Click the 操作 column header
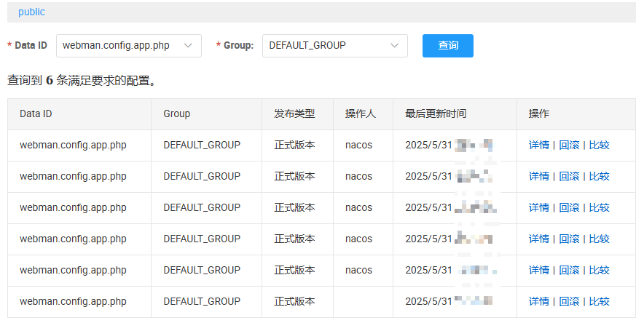Screen dimensions: 644x323 [576, 114]
